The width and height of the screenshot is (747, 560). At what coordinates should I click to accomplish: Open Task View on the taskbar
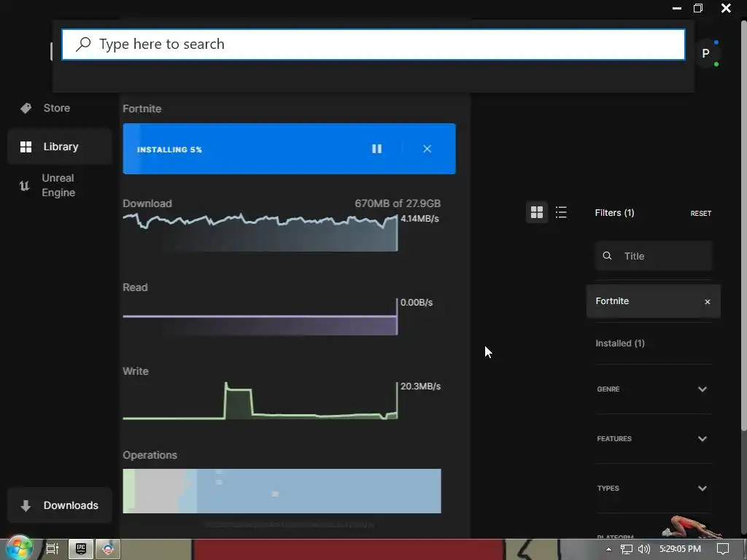click(52, 549)
